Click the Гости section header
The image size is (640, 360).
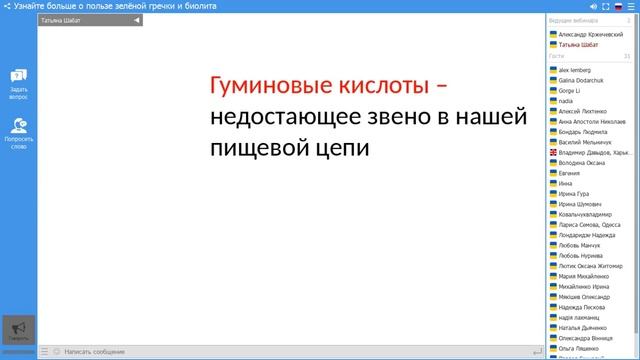pos(556,56)
